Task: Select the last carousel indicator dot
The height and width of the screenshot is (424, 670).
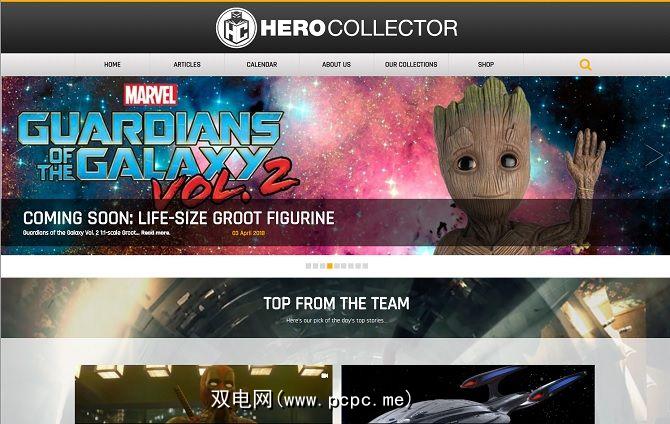Action: coord(365,266)
